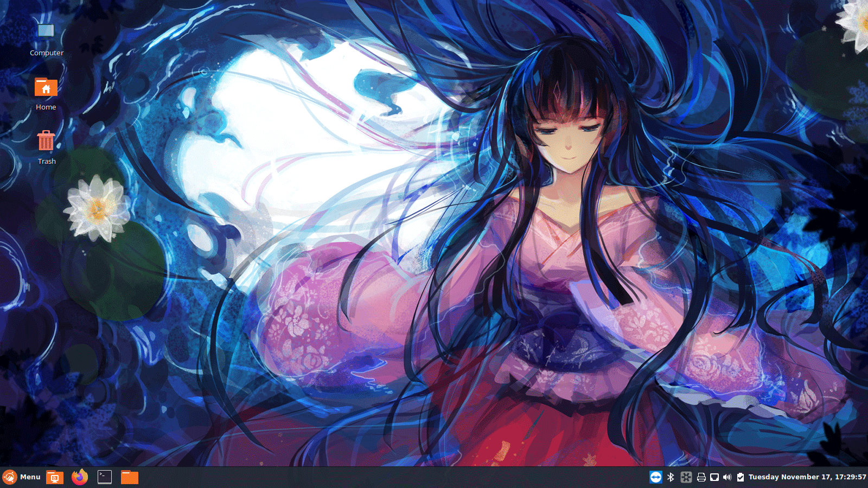Open the Firefox browser from the panel

[x=80, y=477]
